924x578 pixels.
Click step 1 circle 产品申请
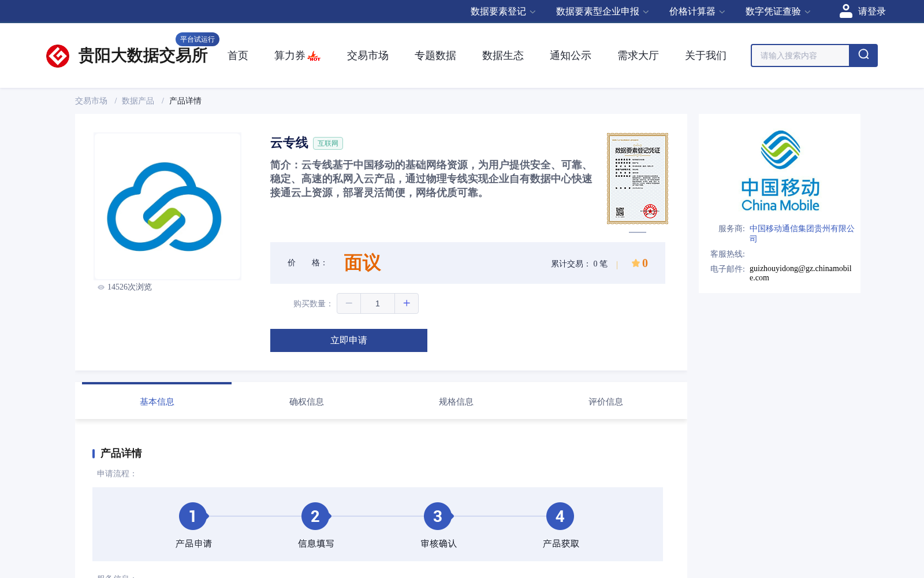[x=193, y=516]
